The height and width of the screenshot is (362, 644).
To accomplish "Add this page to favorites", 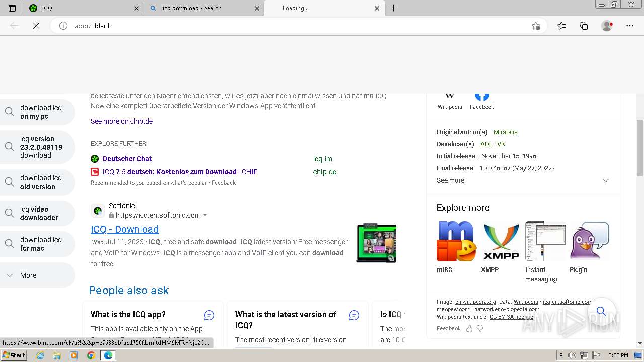I will [536, 26].
